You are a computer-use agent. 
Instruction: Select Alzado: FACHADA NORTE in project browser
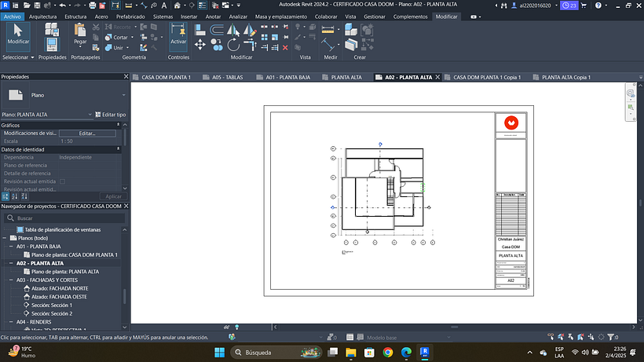pyautogui.click(x=60, y=288)
